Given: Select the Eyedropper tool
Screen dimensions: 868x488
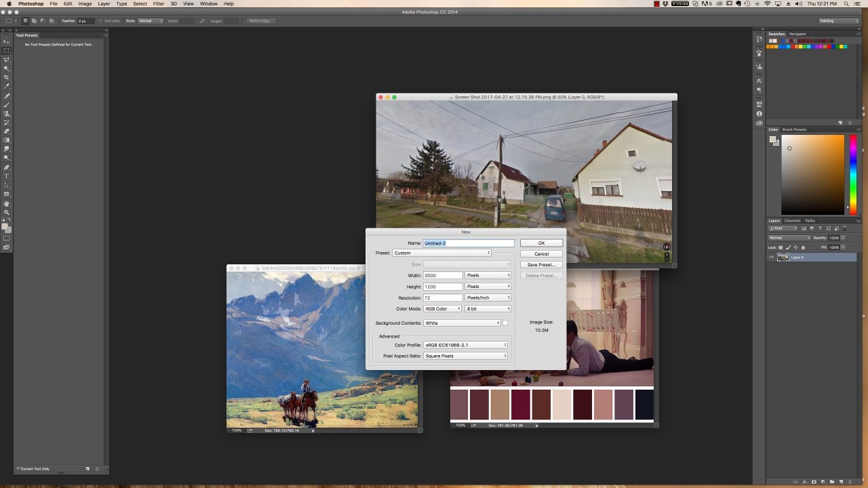Looking at the screenshot, I should point(7,86).
